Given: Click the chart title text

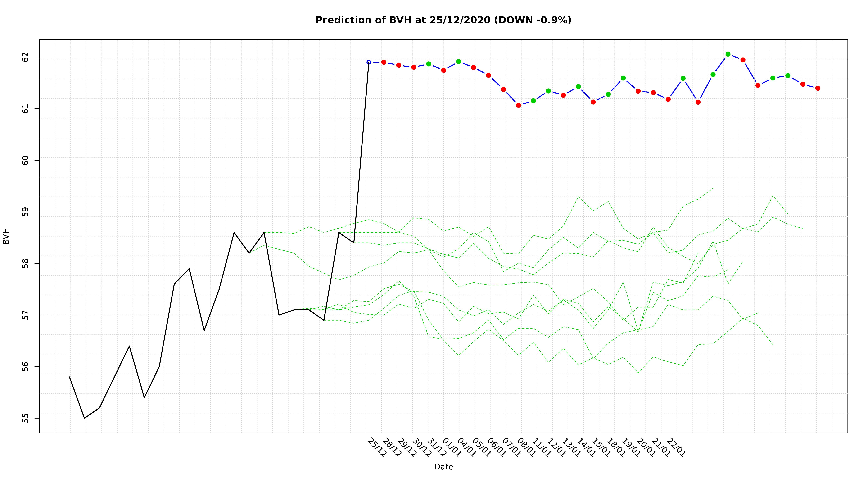Looking at the screenshot, I should click(443, 20).
